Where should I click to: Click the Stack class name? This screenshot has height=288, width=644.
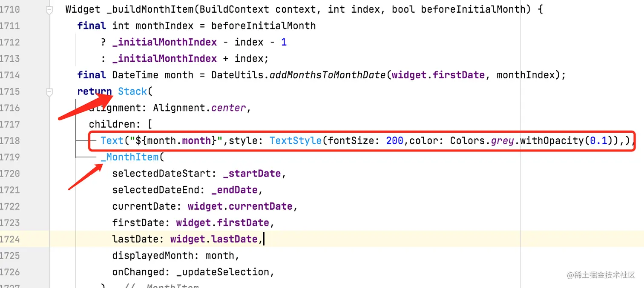pyautogui.click(x=132, y=91)
